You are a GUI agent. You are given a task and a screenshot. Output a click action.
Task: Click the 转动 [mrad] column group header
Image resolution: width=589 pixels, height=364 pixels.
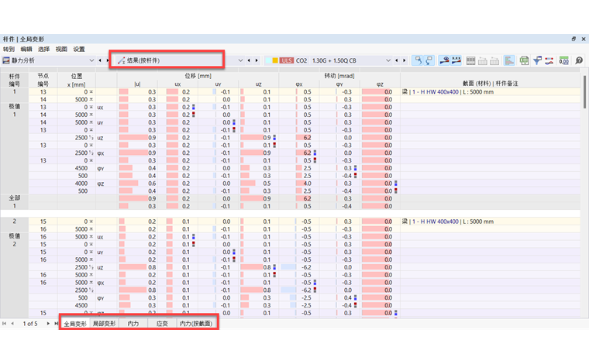339,76
